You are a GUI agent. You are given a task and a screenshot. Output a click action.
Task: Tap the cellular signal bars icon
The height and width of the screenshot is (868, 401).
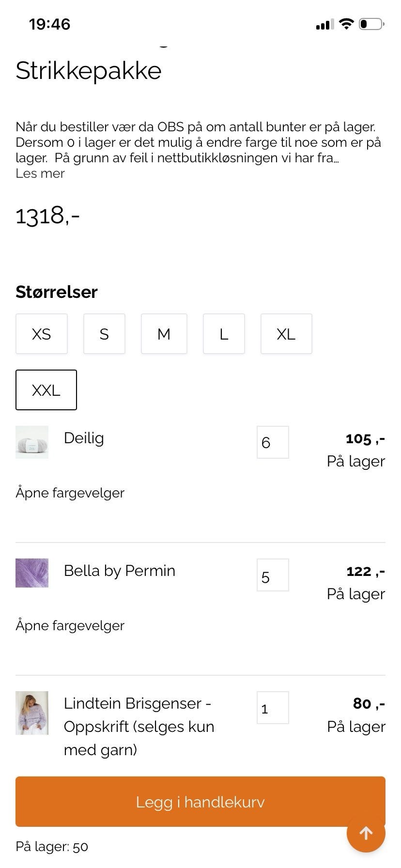[324, 24]
